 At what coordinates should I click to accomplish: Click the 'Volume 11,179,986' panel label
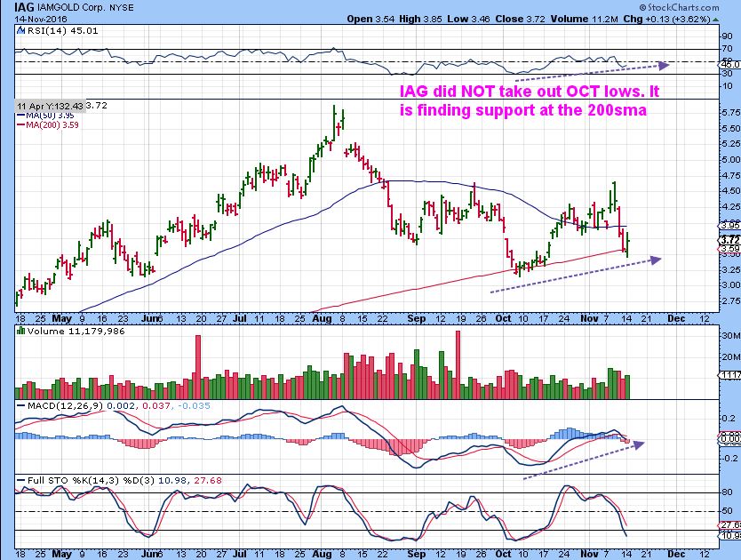pyautogui.click(x=76, y=331)
